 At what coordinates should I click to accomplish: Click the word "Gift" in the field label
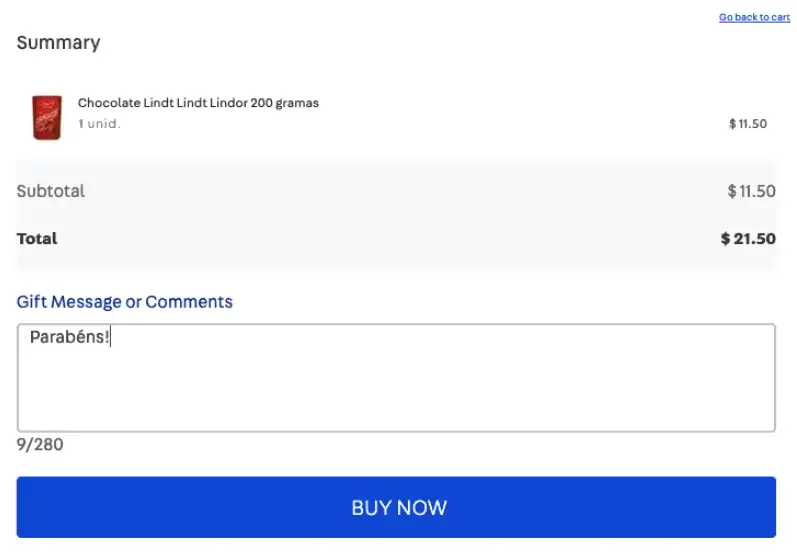[x=32, y=302]
